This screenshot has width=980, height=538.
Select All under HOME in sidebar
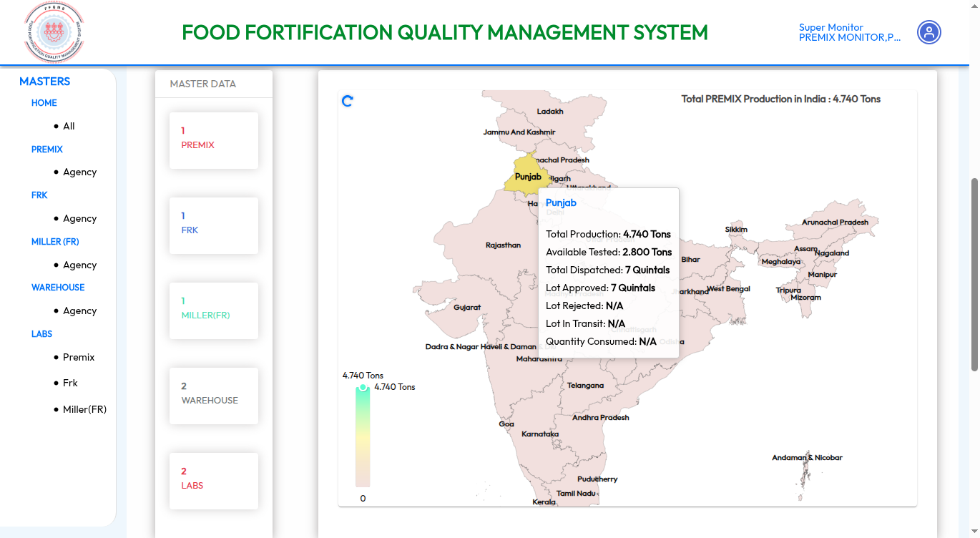click(69, 126)
